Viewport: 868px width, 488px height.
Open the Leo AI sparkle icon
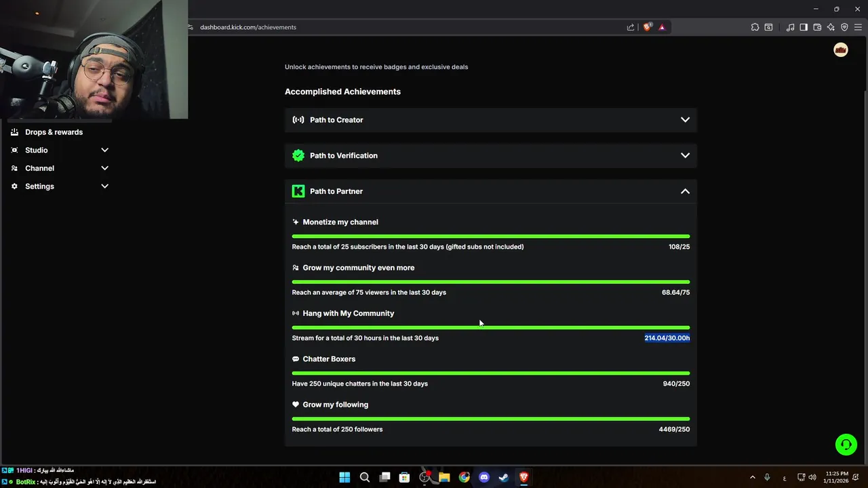tap(831, 27)
